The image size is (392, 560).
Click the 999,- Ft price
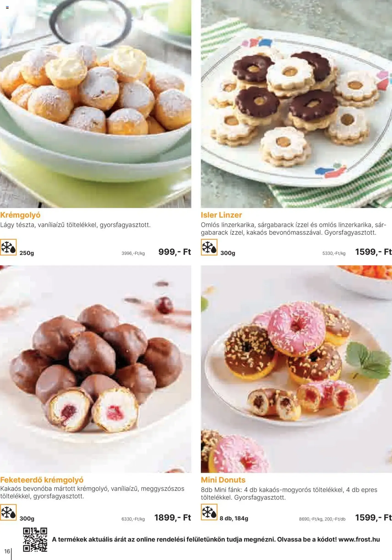pos(174,252)
